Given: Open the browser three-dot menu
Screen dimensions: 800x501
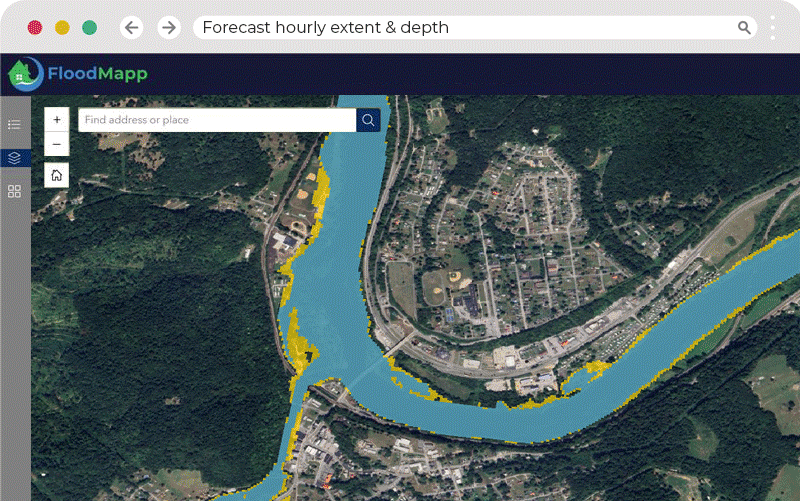Looking at the screenshot, I should pyautogui.click(x=773, y=28).
